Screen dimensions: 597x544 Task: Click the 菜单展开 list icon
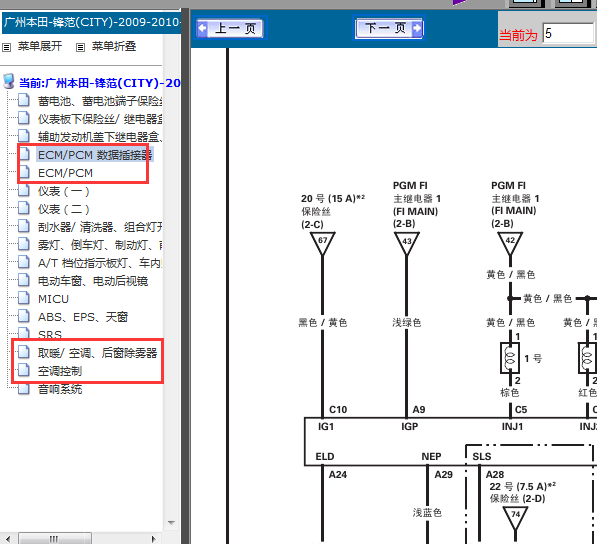pyautogui.click(x=6, y=47)
